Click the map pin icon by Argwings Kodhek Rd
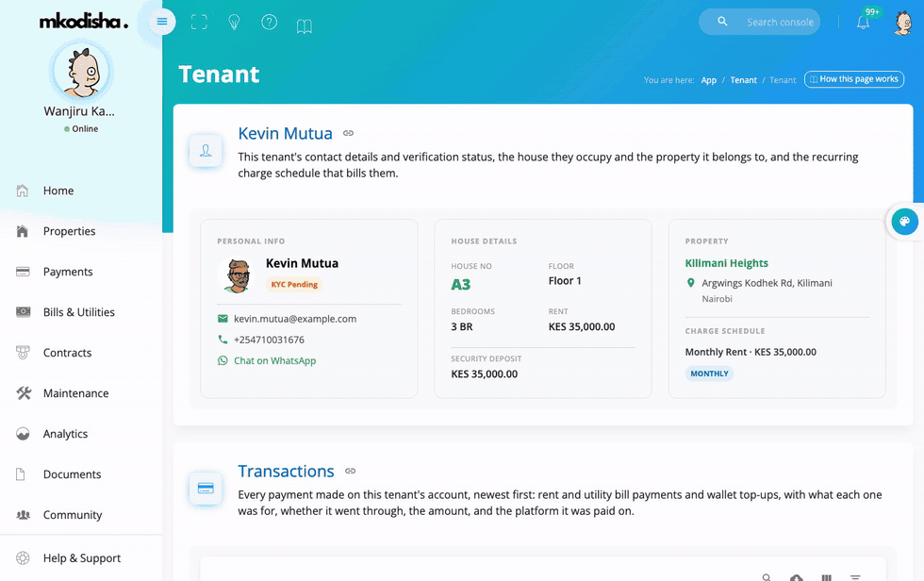This screenshot has width=924, height=581. click(x=690, y=283)
